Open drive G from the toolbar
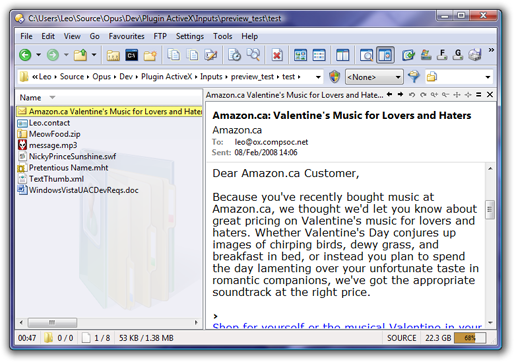 (x=458, y=55)
